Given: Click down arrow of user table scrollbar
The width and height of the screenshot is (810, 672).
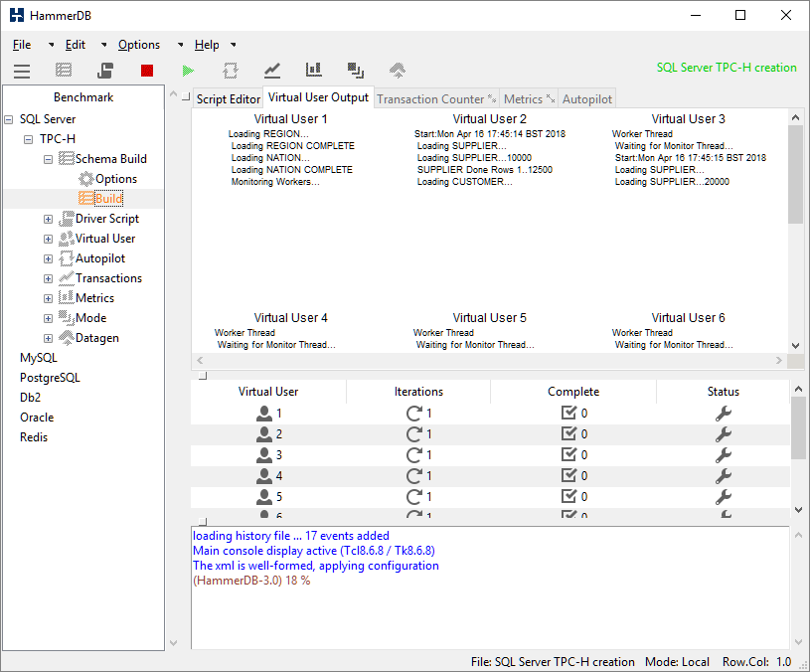Looking at the screenshot, I should click(798, 510).
